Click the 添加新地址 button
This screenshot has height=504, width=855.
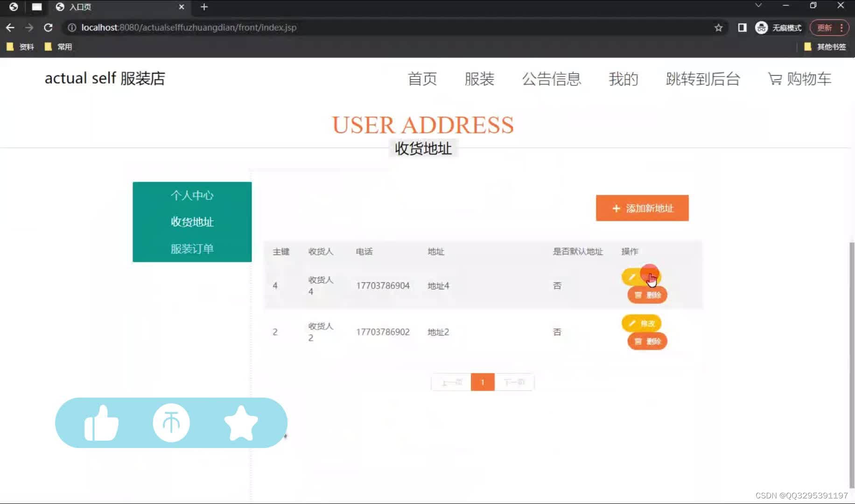point(642,208)
